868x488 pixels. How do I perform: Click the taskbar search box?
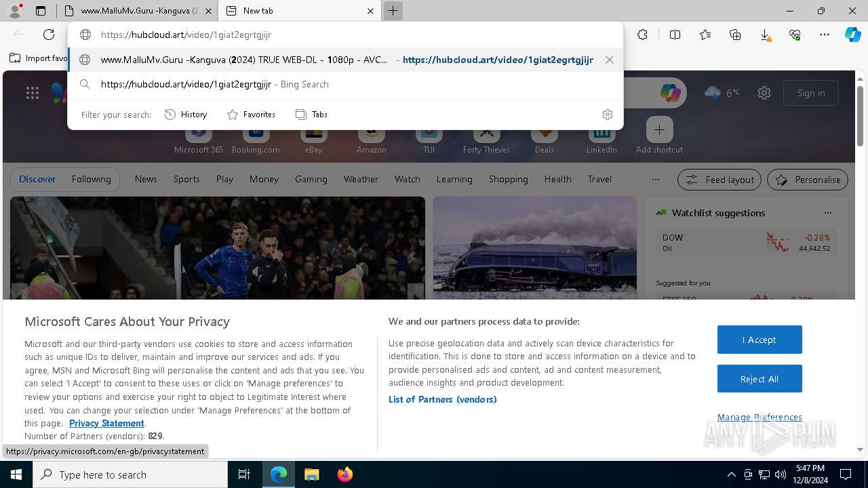point(130,474)
